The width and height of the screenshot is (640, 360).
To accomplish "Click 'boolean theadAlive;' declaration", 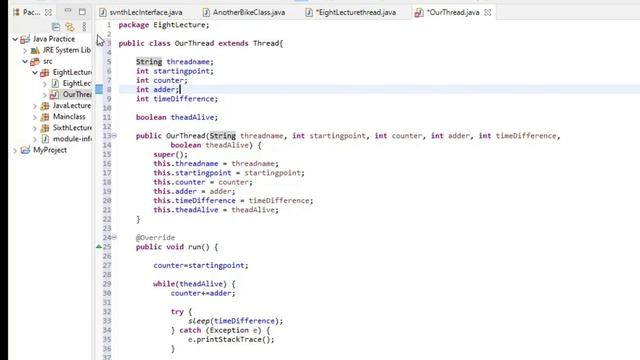I will 177,117.
